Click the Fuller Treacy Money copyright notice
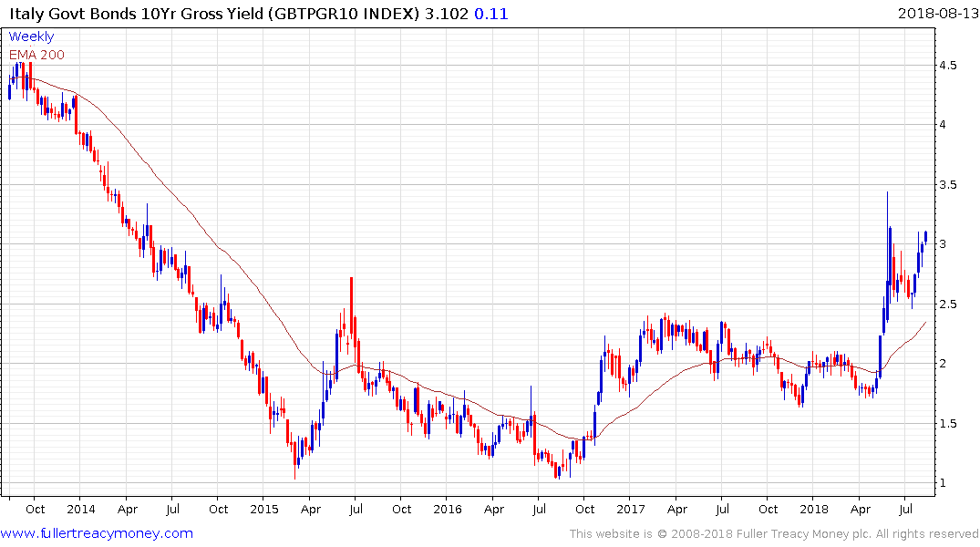The height and width of the screenshot is (547, 980). pos(774,534)
